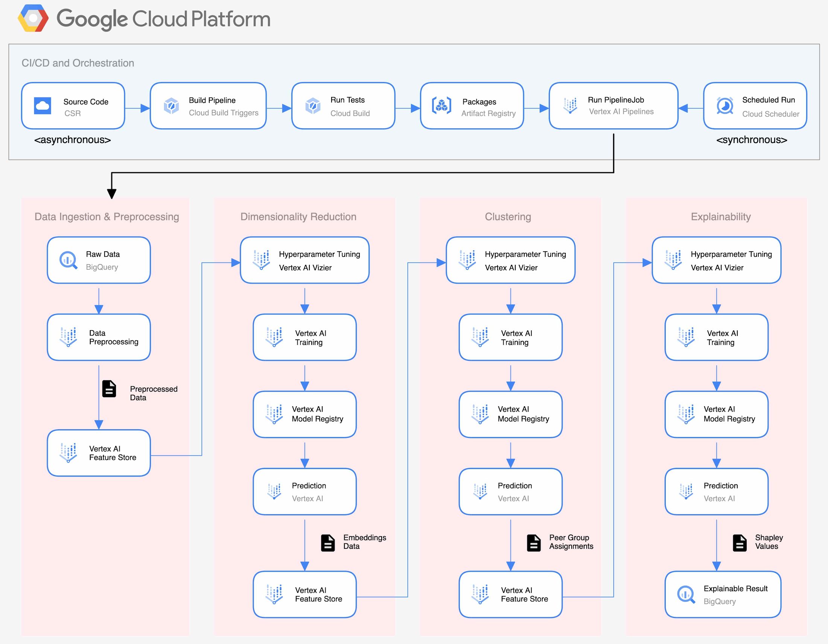Click Feature Store label in Dimensionality Reduction

click(318, 594)
